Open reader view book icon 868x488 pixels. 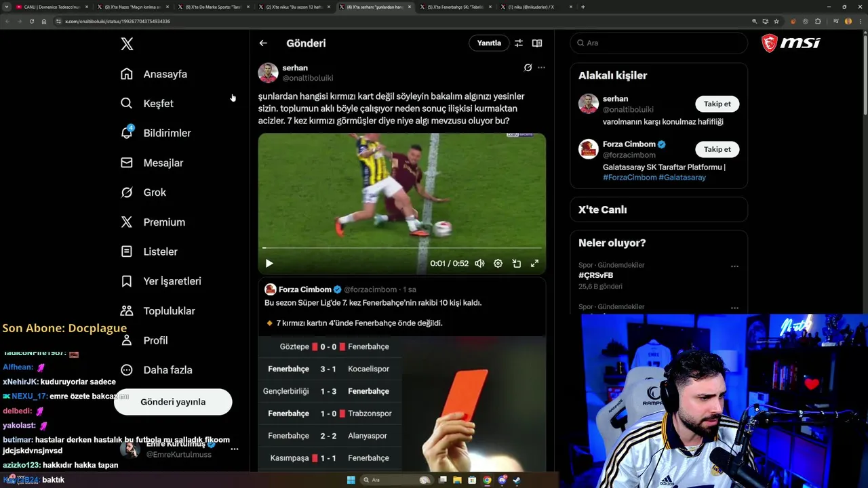coord(537,43)
